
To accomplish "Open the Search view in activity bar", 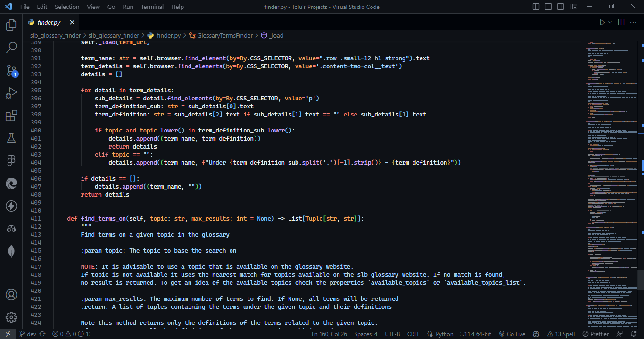I will tap(11, 47).
